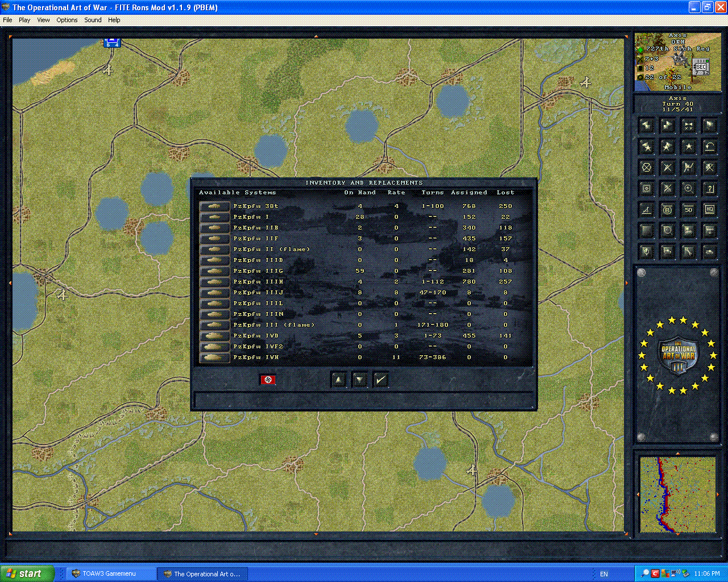Click The Operational Art of War taskbar button
The height and width of the screenshot is (582, 728).
click(202, 573)
